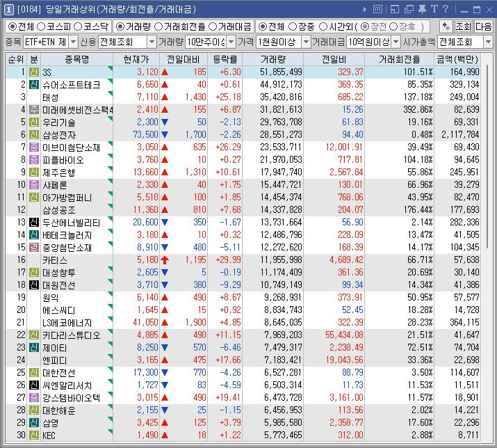The image size is (497, 448).
Task: Click the 주 badge beside 미래에셋비전스팩4
Action: 34,109
